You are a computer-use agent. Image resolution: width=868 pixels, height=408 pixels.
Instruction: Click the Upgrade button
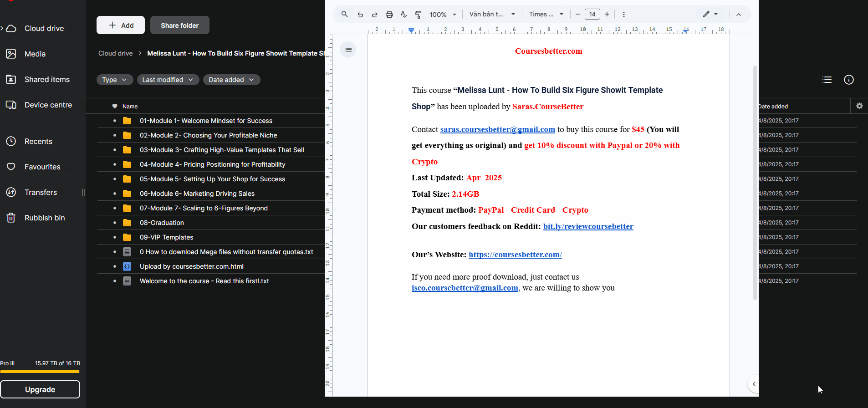[x=40, y=389]
